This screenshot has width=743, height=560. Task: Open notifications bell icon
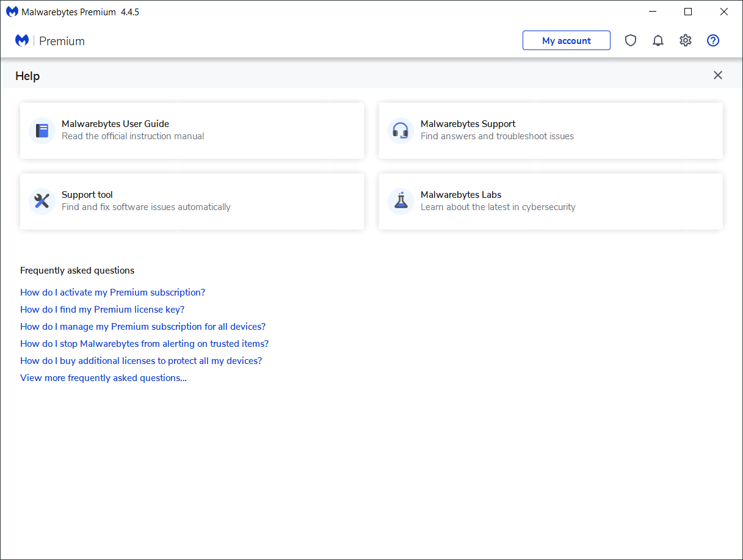tap(658, 40)
